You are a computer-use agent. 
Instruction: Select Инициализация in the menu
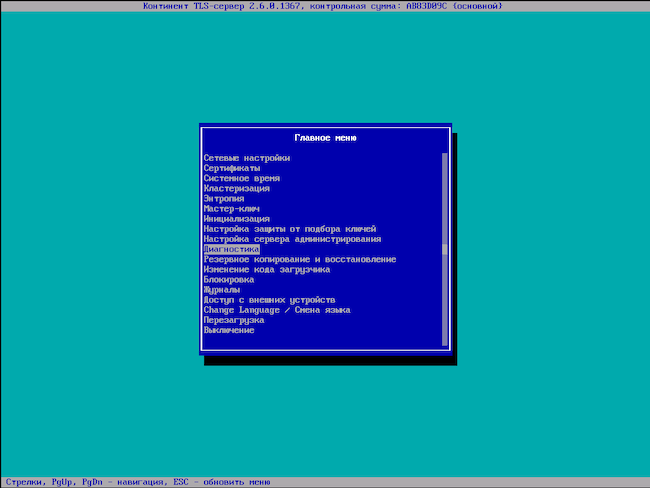(x=237, y=219)
